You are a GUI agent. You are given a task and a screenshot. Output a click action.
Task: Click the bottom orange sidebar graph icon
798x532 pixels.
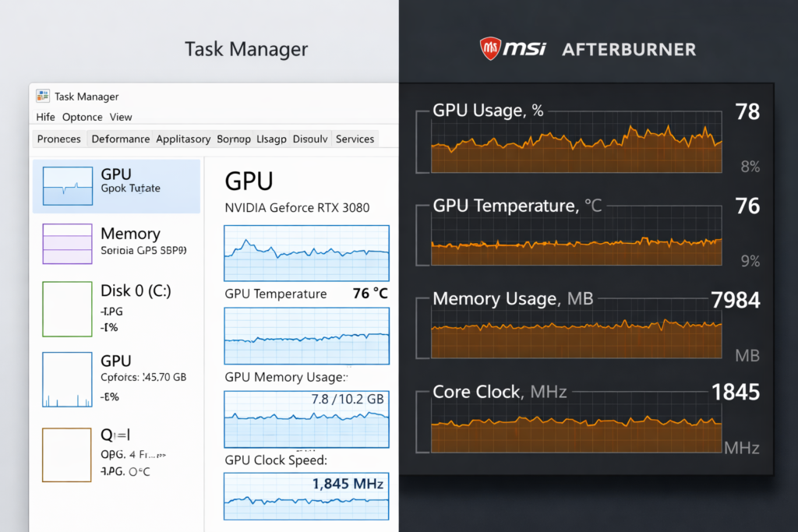(66, 454)
